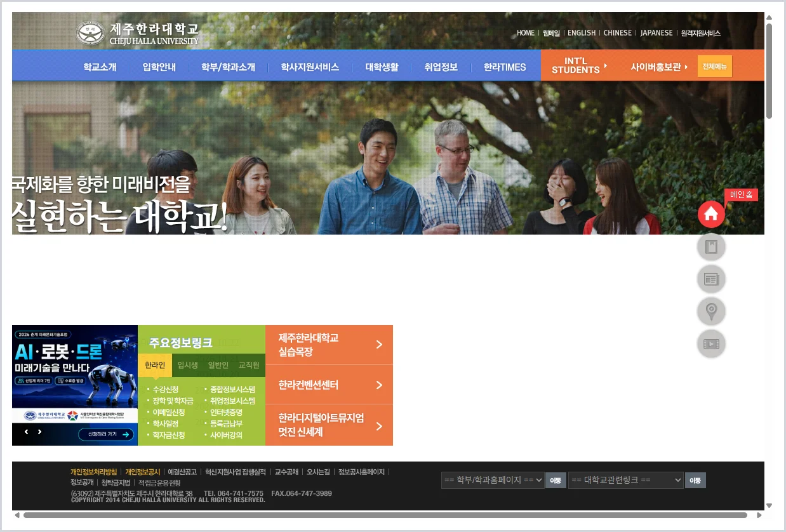The height and width of the screenshot is (532, 786).
Task: Click the chevron beside 한라디지털아트뮤지엄
Action: tap(379, 426)
